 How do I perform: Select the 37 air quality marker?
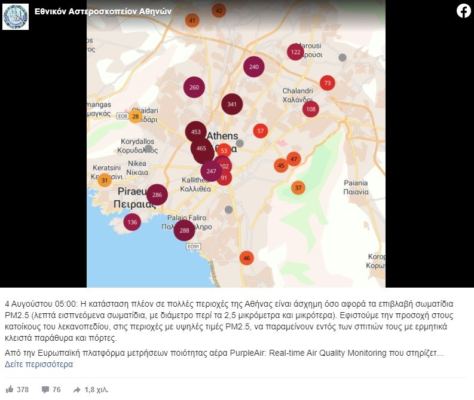298,188
